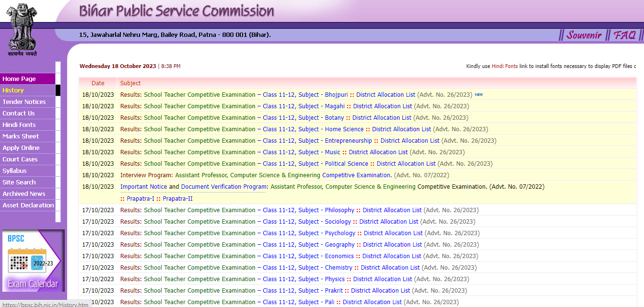Screen dimensions: 644x307
Task: Open the Prapatra-I link
Action: coord(141,199)
